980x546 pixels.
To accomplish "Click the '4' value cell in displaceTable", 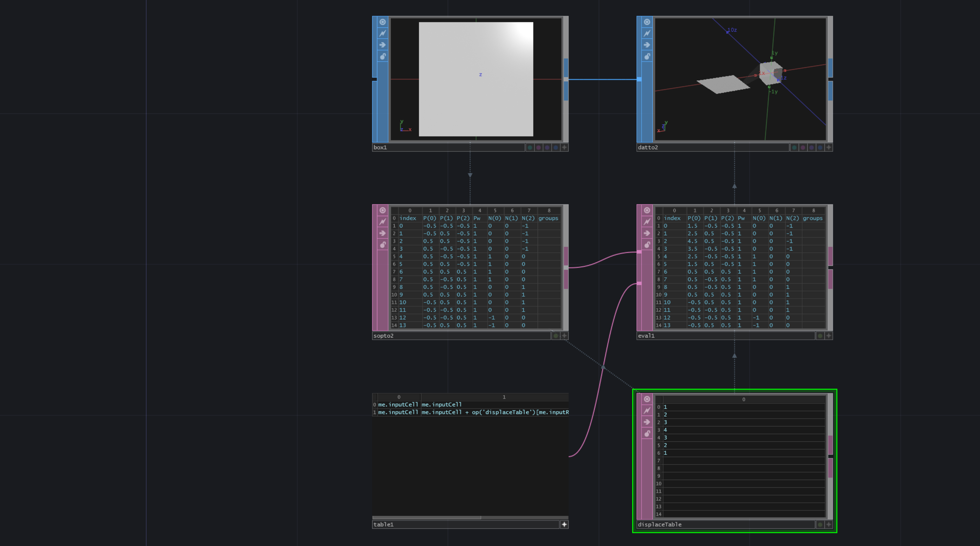I will click(744, 430).
